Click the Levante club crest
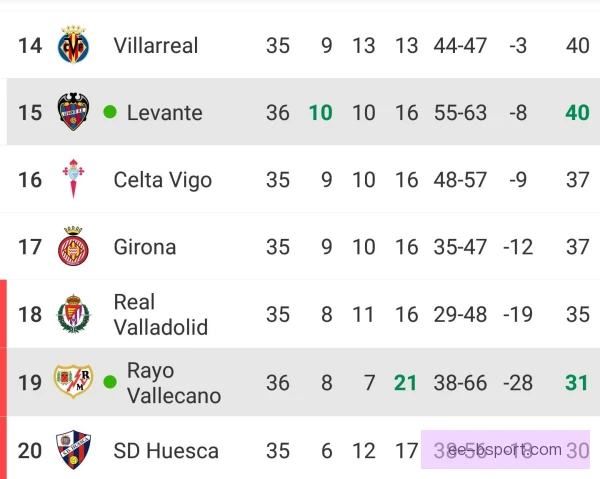 73,112
